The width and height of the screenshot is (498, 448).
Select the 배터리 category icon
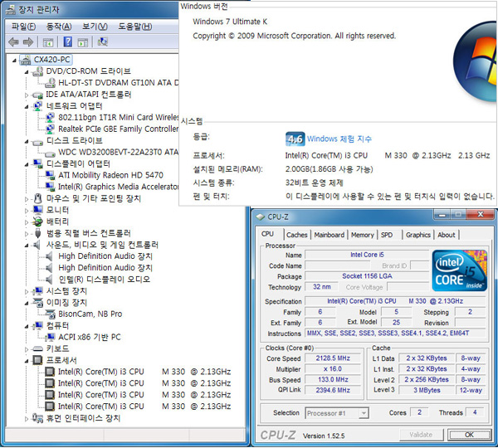tap(38, 222)
